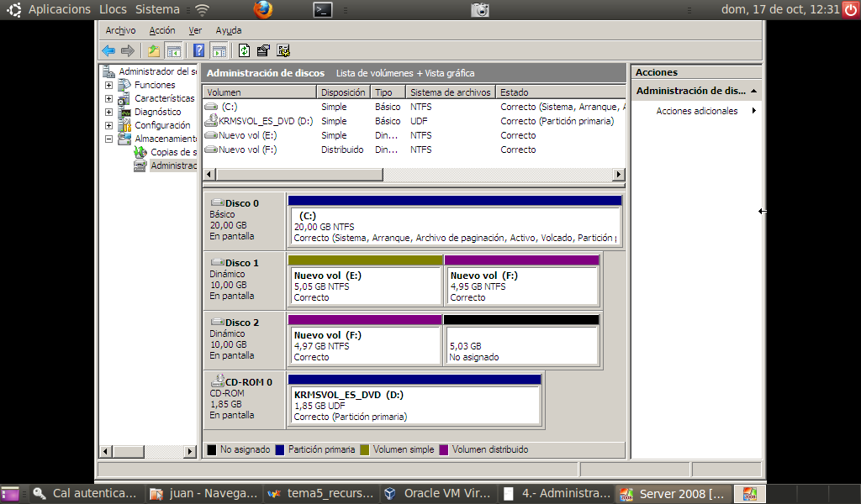Click the blue Partición primaria legend swatch
861x504 pixels.
tap(279, 450)
